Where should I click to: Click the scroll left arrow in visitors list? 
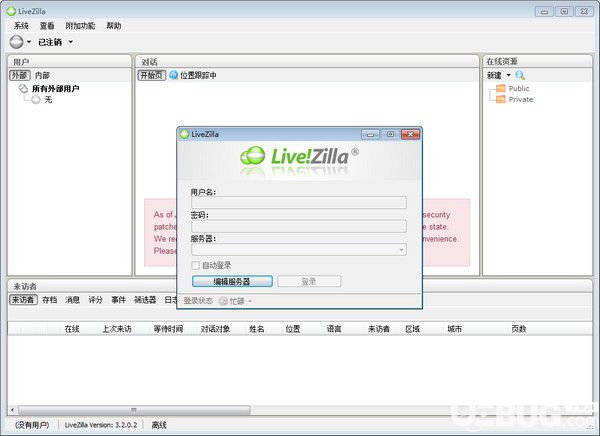(12, 410)
